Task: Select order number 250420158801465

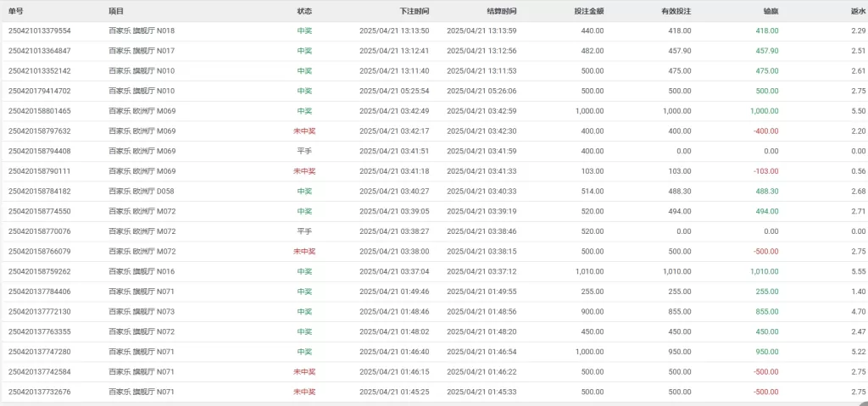Action: (x=39, y=111)
